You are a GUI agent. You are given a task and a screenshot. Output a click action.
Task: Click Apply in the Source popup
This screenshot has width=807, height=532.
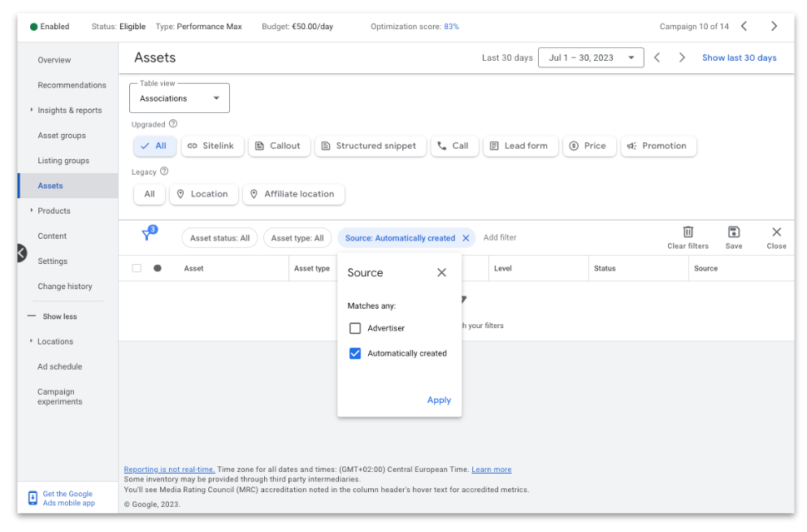tap(439, 400)
